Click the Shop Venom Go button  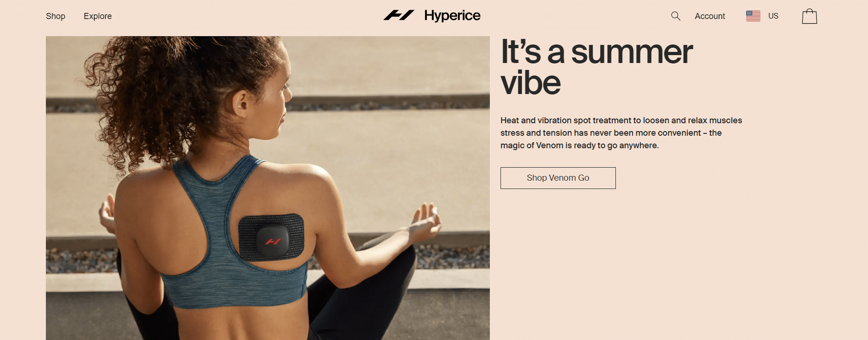[x=558, y=178]
